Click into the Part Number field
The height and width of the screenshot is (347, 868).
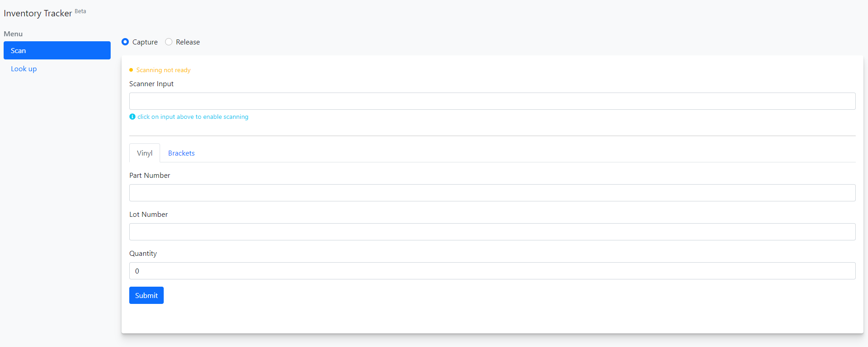[492, 193]
